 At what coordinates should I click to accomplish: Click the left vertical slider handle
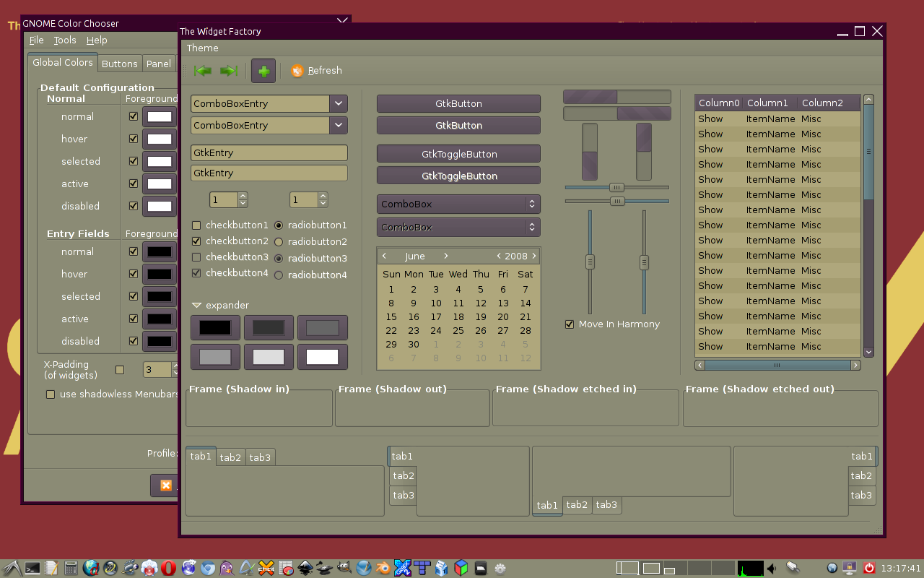click(x=590, y=262)
